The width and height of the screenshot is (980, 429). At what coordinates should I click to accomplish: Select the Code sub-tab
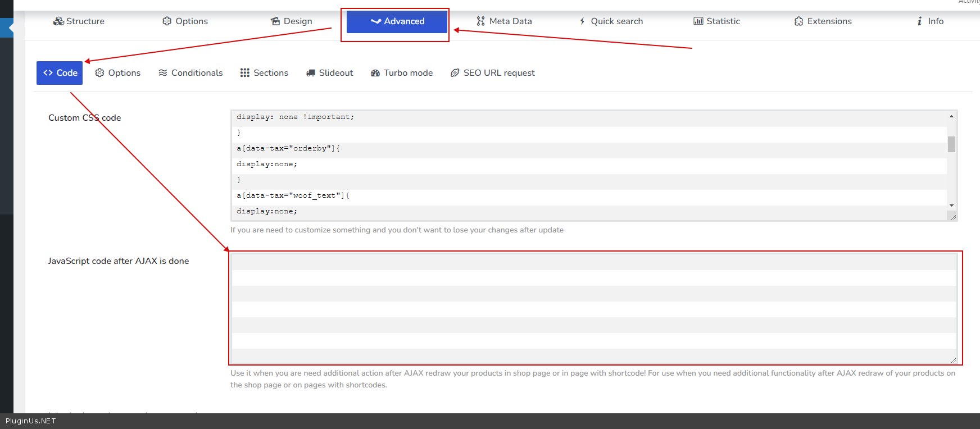click(60, 73)
